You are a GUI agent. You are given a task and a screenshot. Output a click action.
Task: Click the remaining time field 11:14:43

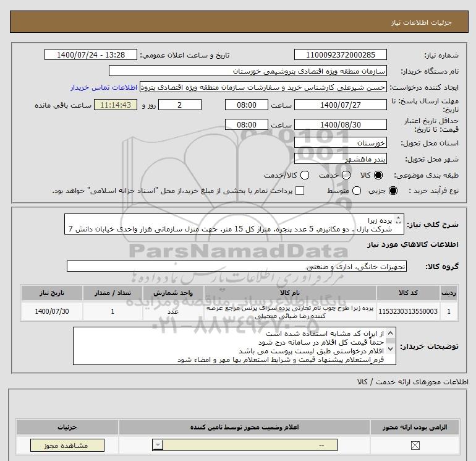pyautogui.click(x=116, y=105)
